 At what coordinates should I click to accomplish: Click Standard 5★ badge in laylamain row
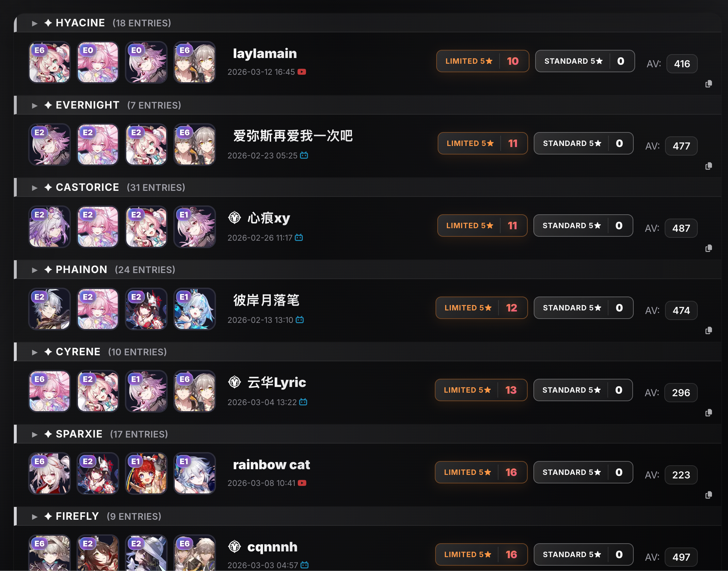click(585, 61)
